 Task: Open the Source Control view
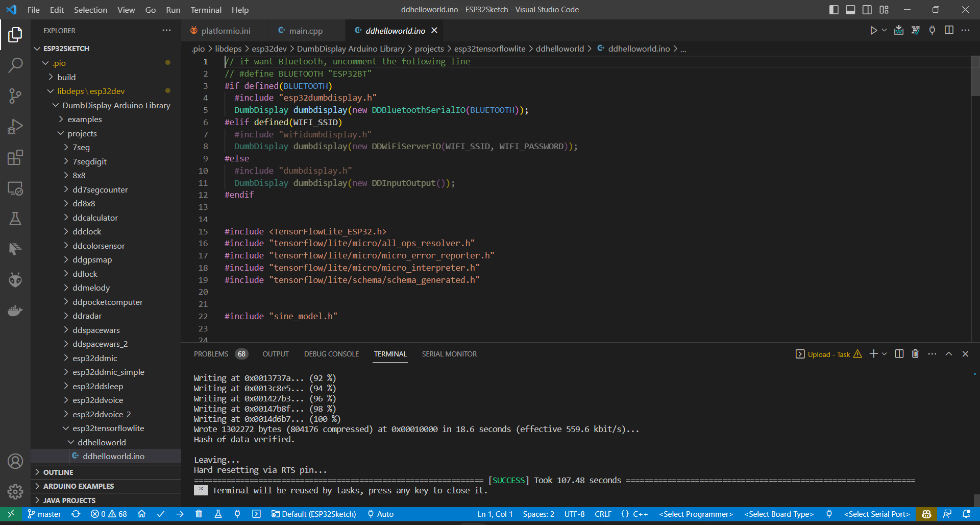[15, 96]
